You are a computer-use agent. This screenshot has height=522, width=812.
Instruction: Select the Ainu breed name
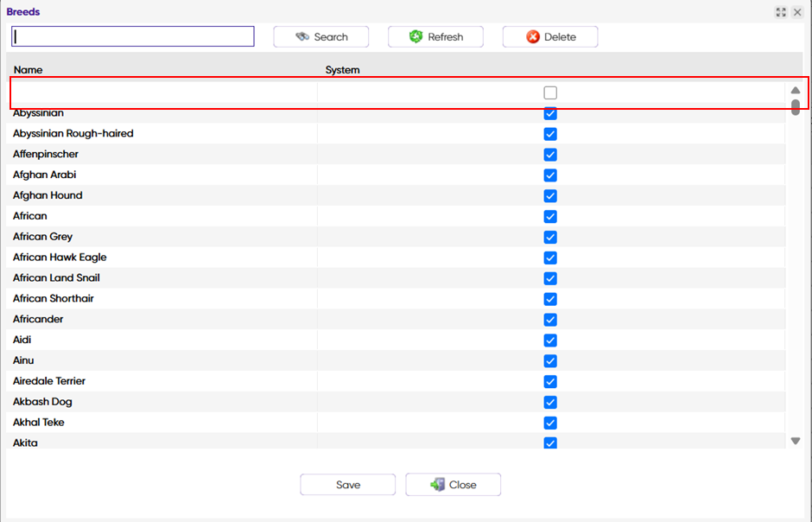click(x=23, y=360)
